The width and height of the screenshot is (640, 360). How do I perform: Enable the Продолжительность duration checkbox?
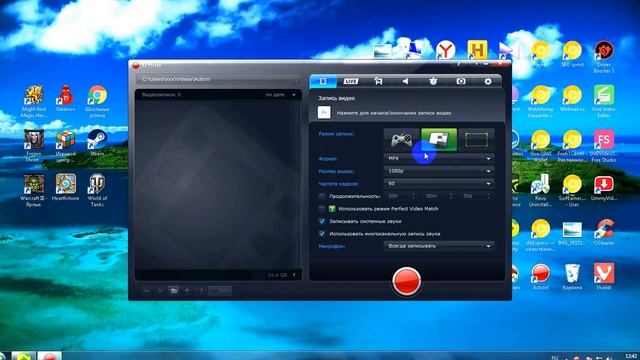coord(322,196)
